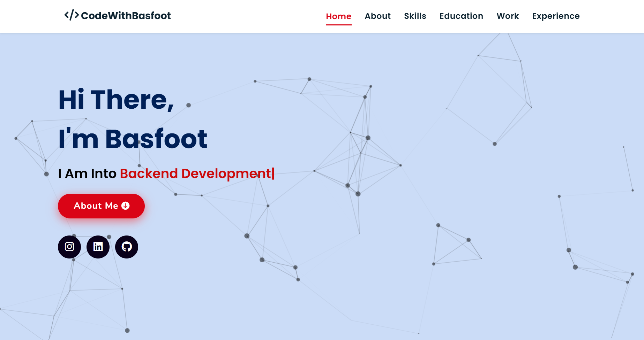
Task: Click the down arrow in About Me
Action: [126, 206]
